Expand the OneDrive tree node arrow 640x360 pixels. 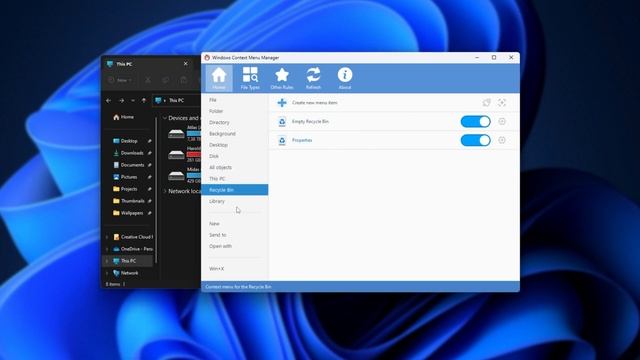[x=107, y=249]
